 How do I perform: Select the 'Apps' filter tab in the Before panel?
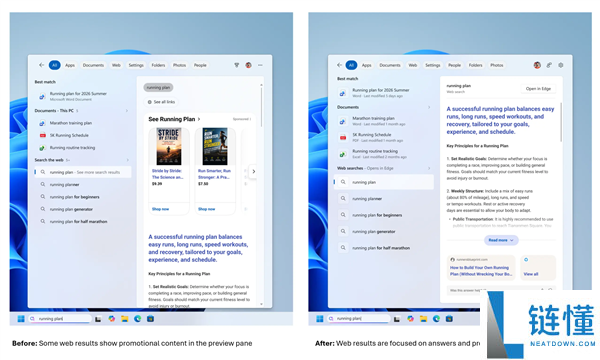70,65
